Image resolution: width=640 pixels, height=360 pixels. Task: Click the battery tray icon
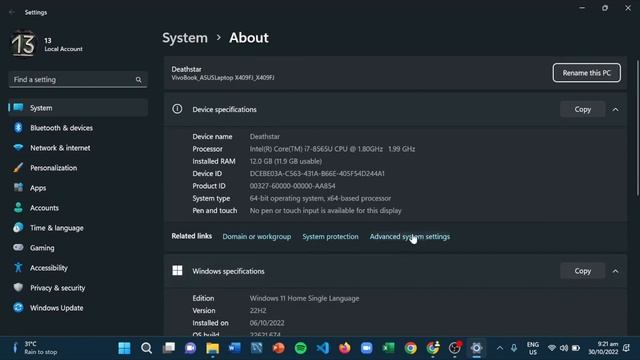tap(576, 348)
